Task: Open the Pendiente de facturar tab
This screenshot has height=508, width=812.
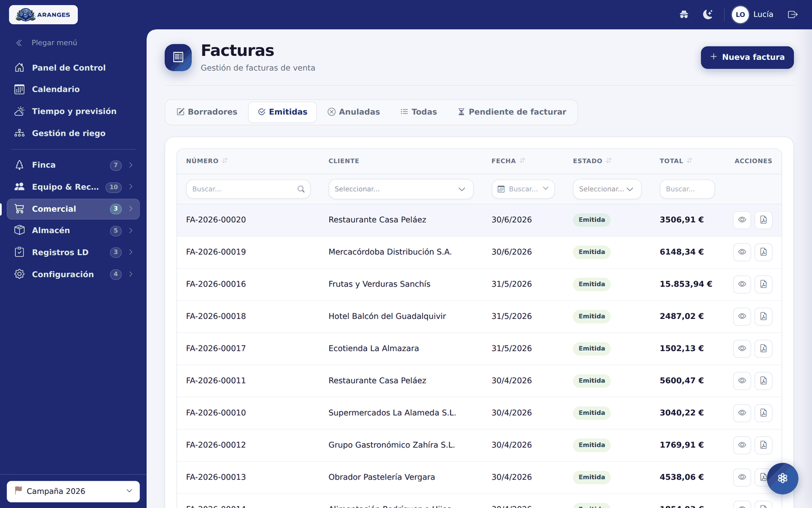Action: pos(512,112)
